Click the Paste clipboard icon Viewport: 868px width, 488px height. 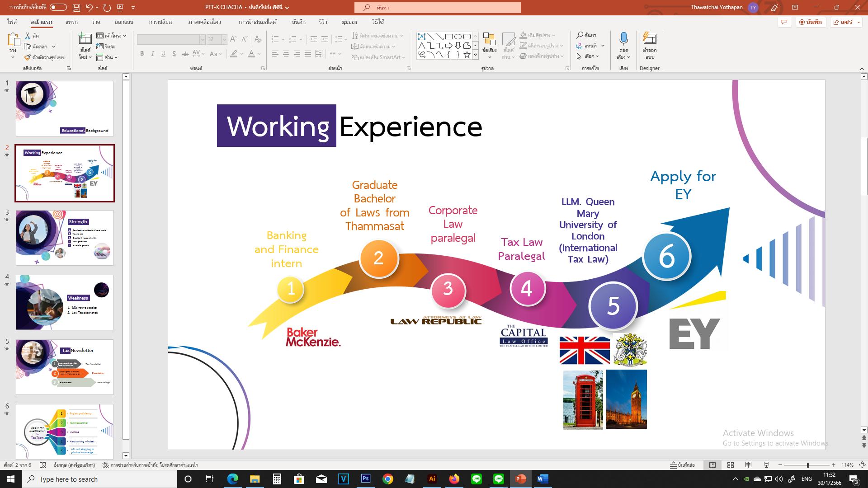pos(13,40)
